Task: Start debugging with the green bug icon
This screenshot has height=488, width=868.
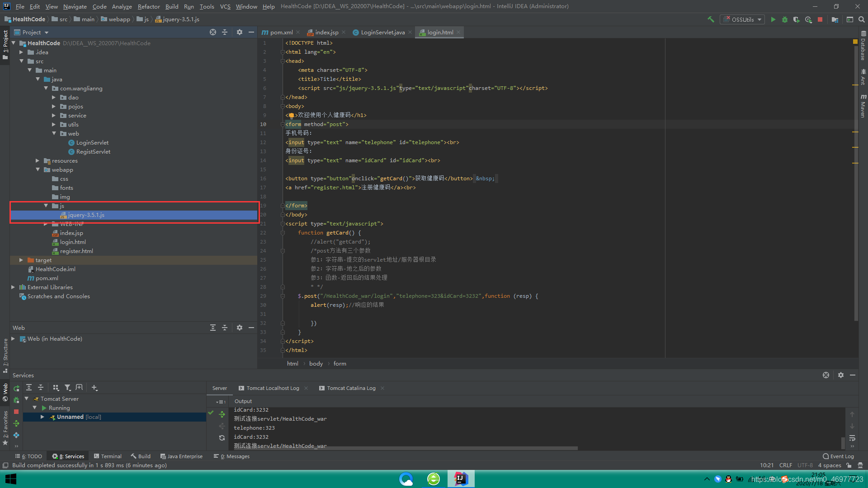Action: pos(785,19)
